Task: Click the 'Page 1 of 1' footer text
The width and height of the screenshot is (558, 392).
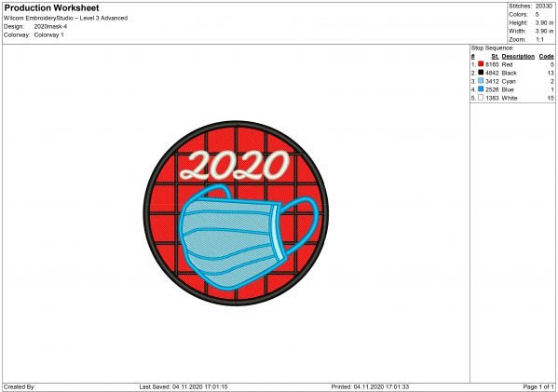Action: click(538, 386)
